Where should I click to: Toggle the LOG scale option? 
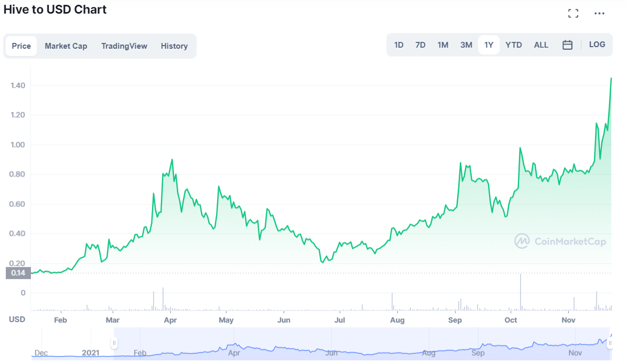coord(597,45)
